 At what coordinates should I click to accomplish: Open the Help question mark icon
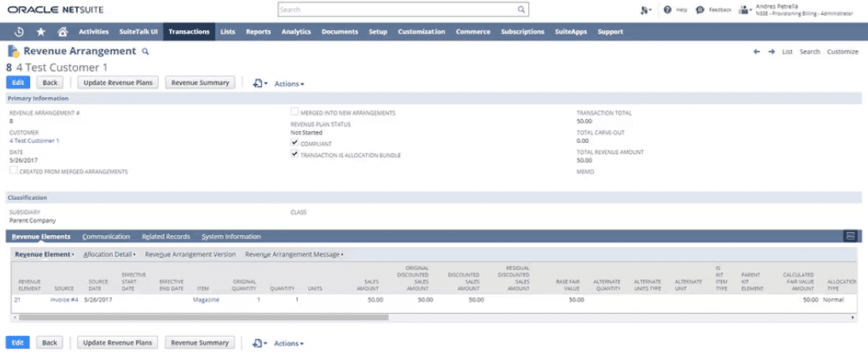[668, 10]
